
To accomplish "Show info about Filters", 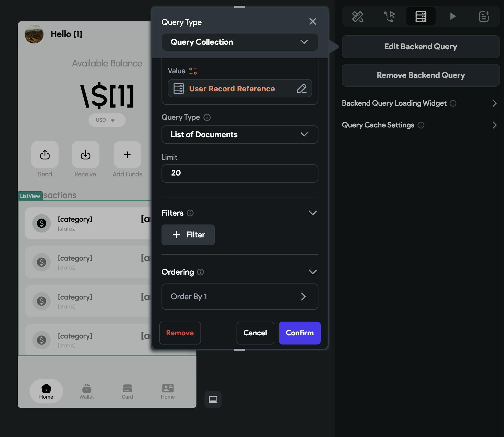I will click(190, 213).
